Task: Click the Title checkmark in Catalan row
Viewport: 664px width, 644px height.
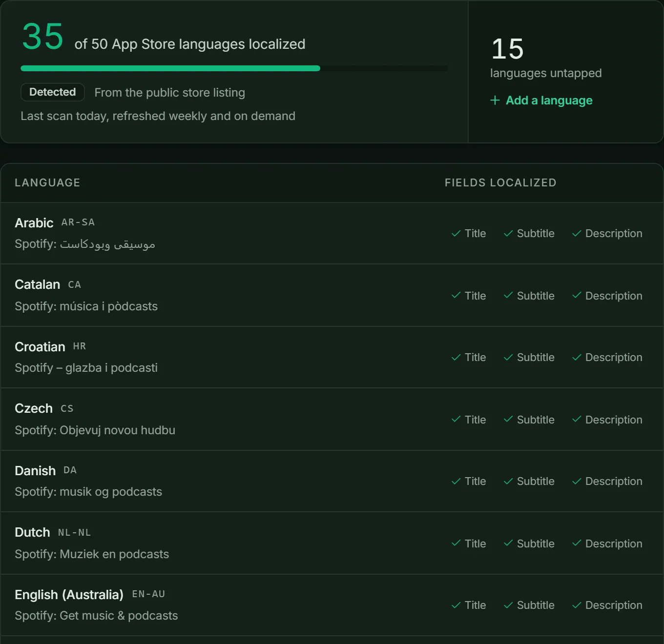Action: (x=456, y=296)
